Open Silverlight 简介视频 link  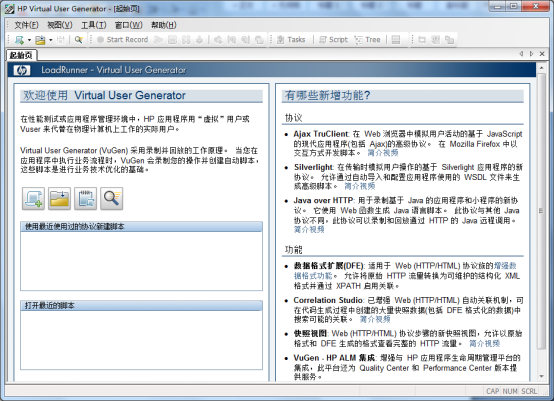pyautogui.click(x=360, y=186)
